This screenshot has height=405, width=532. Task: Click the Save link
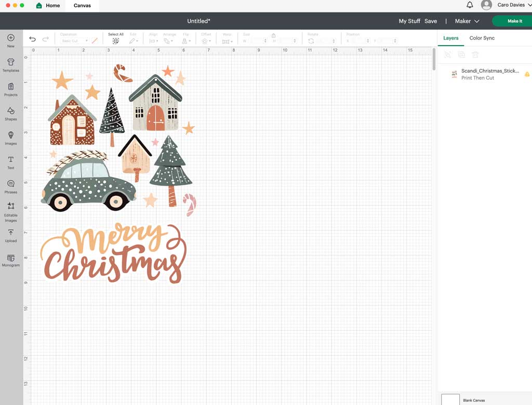pyautogui.click(x=431, y=21)
